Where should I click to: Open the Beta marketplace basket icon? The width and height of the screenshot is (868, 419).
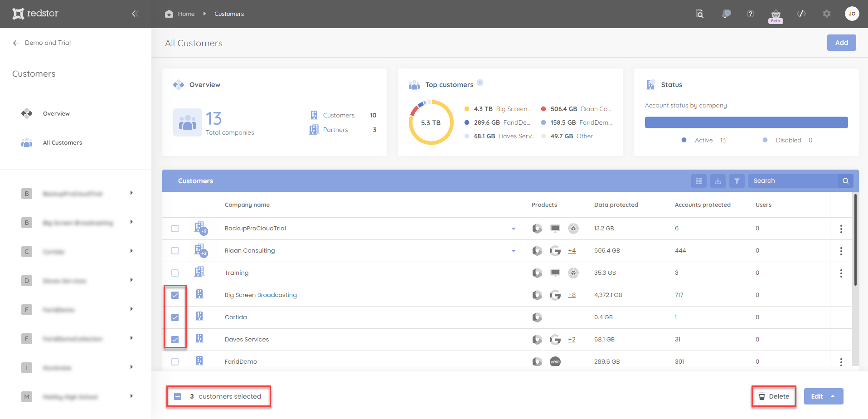pos(776,16)
